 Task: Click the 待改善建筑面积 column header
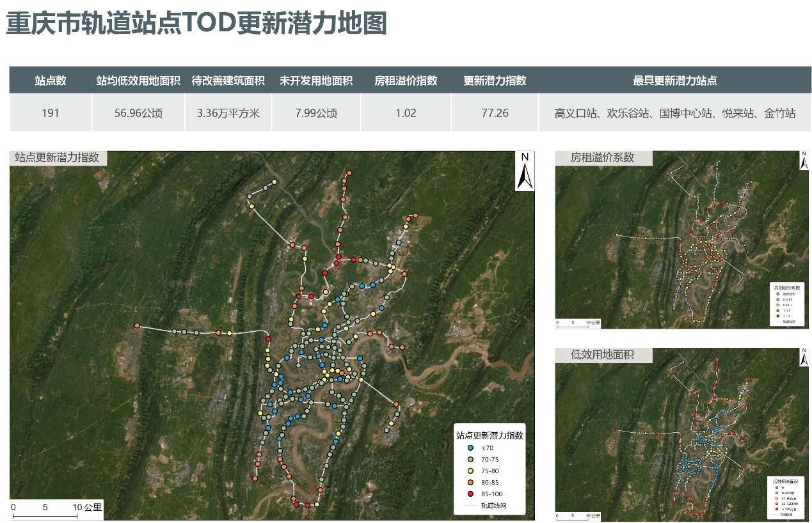[x=228, y=81]
